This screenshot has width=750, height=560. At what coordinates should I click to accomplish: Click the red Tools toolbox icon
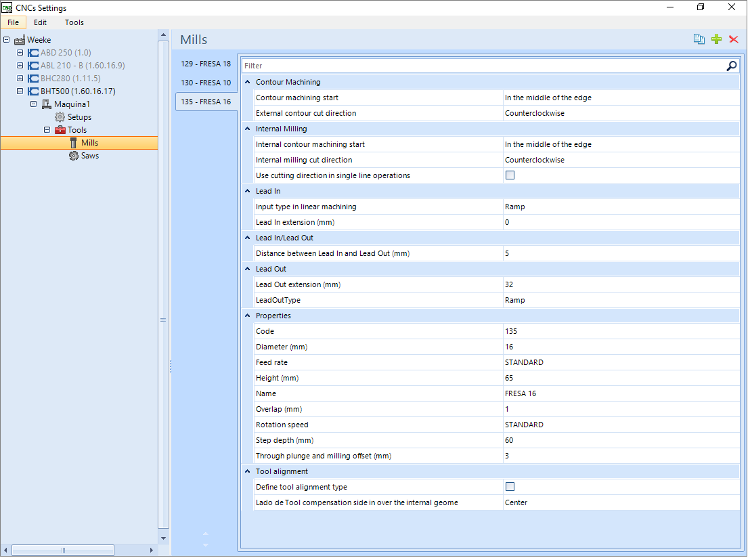point(60,130)
